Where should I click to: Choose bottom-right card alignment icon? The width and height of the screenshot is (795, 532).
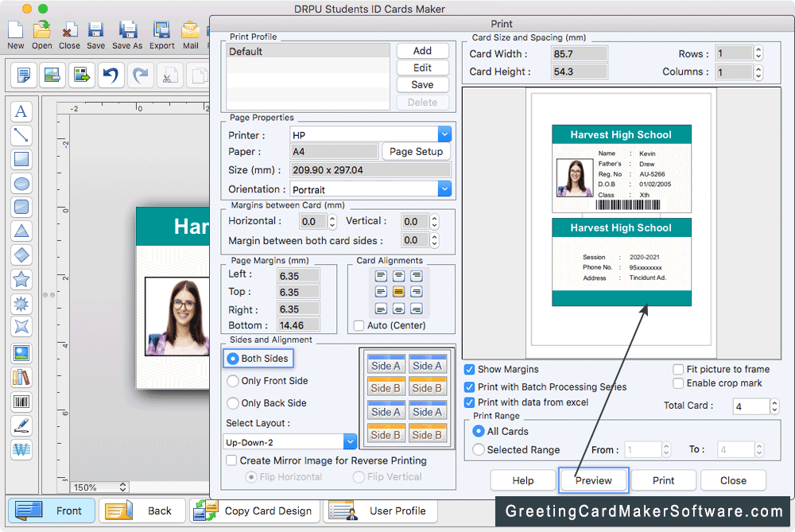417,309
